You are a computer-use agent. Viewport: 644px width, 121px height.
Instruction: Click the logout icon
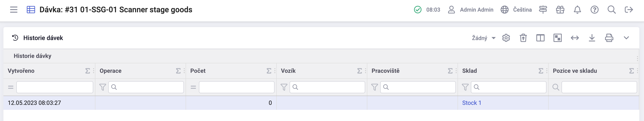pyautogui.click(x=629, y=10)
